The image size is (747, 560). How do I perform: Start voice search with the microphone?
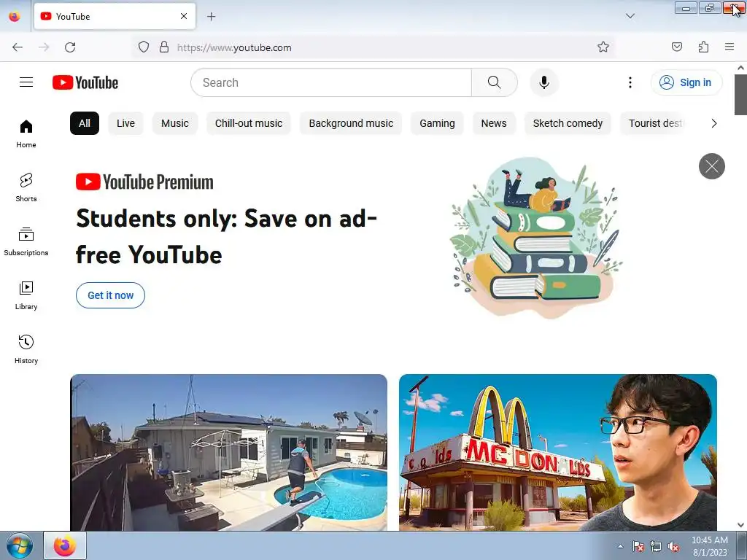click(x=543, y=82)
